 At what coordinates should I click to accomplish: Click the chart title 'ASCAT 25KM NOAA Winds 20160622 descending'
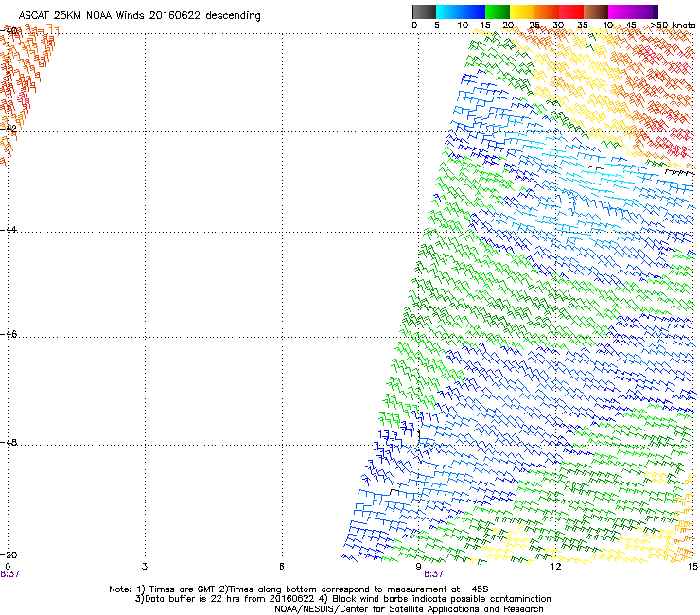pos(139,15)
